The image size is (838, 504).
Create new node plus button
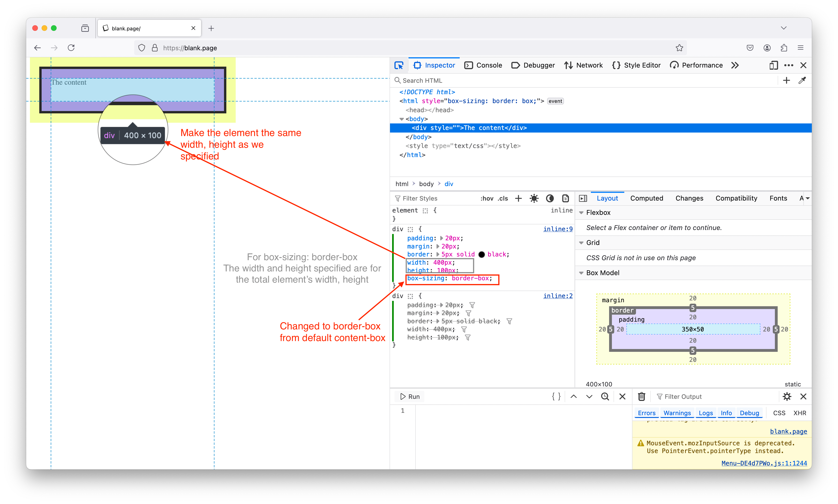[x=786, y=80]
